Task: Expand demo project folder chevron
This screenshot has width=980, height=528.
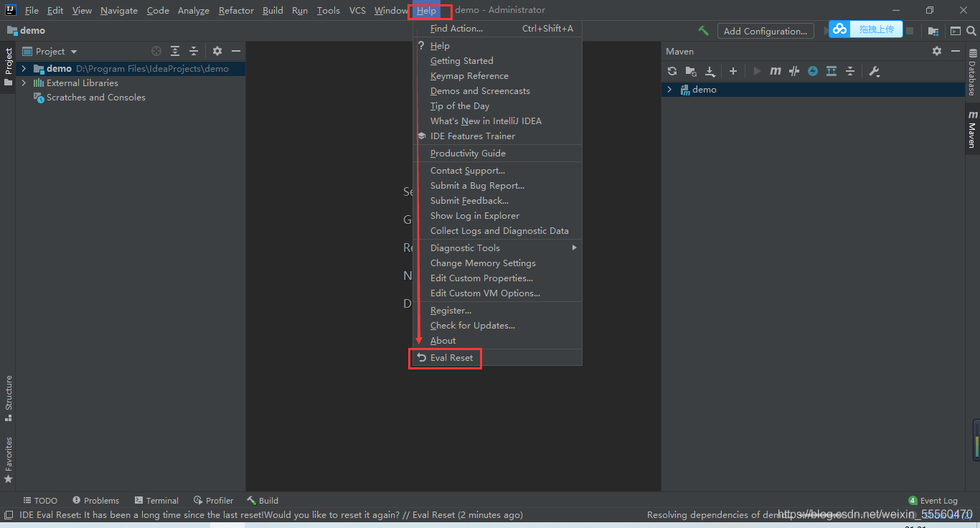Action: click(24, 69)
